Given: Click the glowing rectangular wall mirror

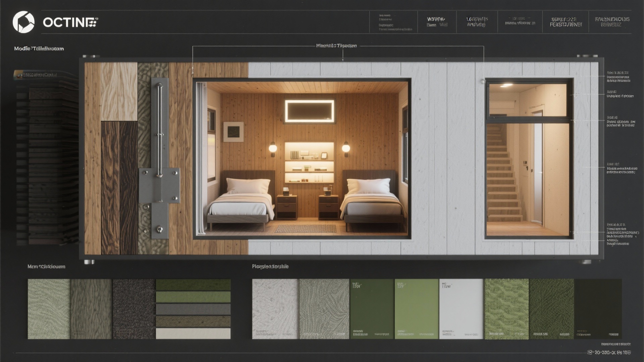Looking at the screenshot, I should (309, 111).
